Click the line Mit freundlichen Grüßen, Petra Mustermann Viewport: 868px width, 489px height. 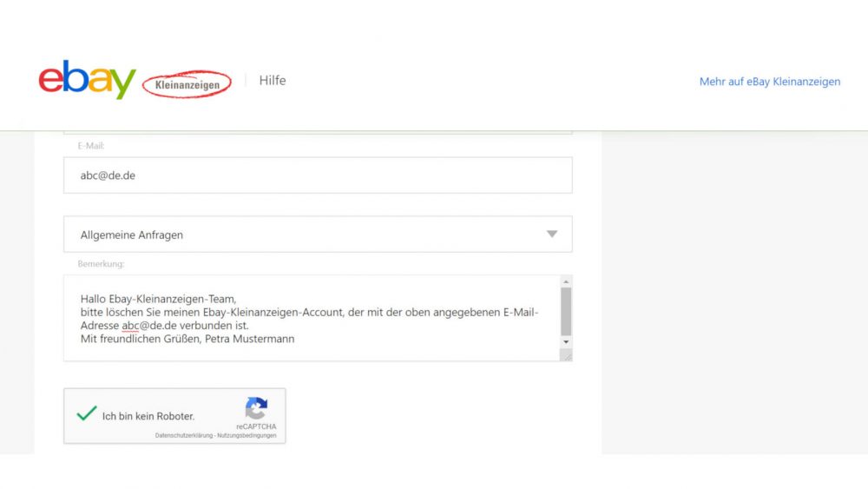coord(187,339)
